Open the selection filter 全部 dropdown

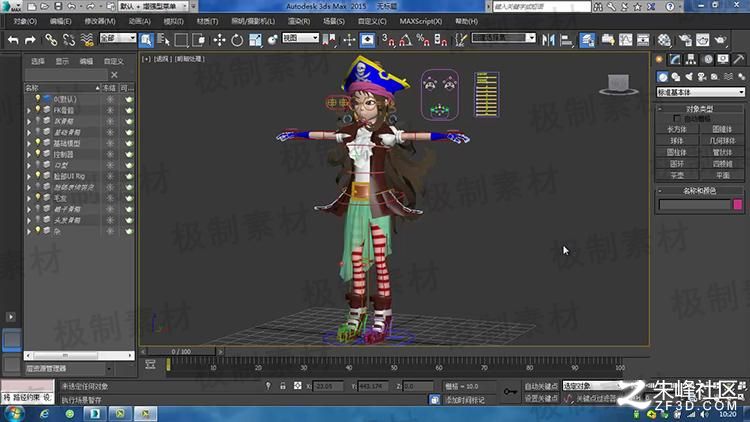coord(118,38)
